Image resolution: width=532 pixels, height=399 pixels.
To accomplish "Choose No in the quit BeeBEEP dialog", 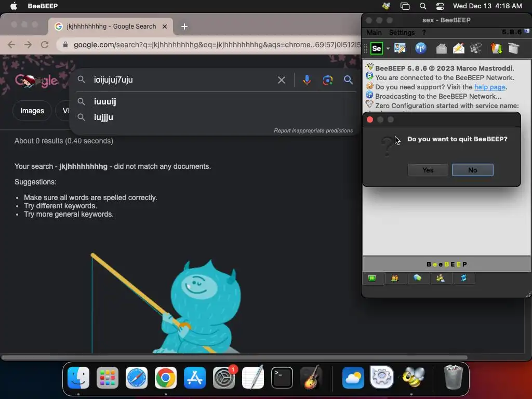I will 473,170.
